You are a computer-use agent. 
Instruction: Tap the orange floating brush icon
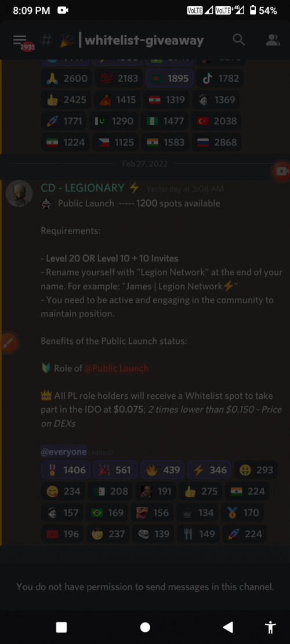(x=8, y=343)
